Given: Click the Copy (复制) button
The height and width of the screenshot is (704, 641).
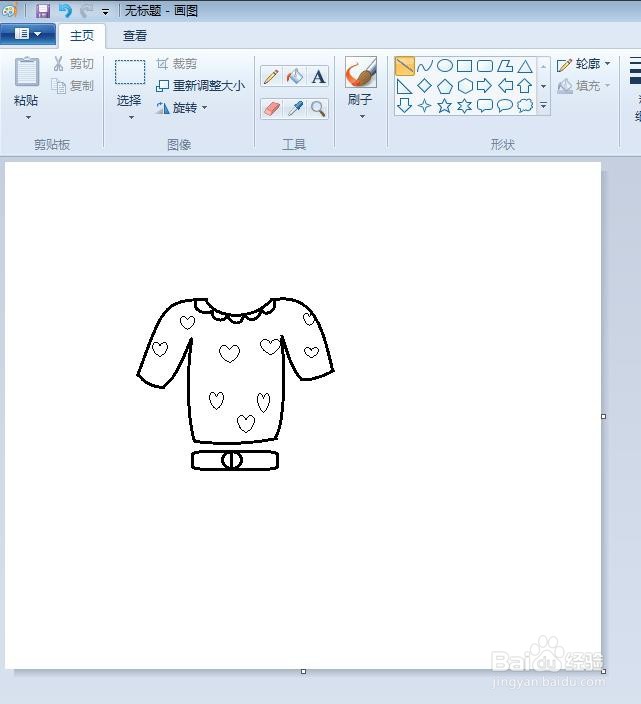Looking at the screenshot, I should click(73, 85).
